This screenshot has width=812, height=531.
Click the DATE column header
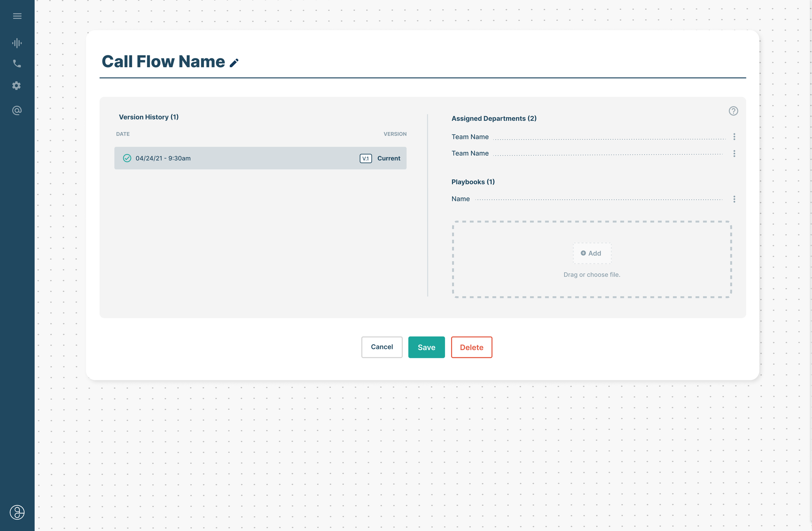pos(123,134)
